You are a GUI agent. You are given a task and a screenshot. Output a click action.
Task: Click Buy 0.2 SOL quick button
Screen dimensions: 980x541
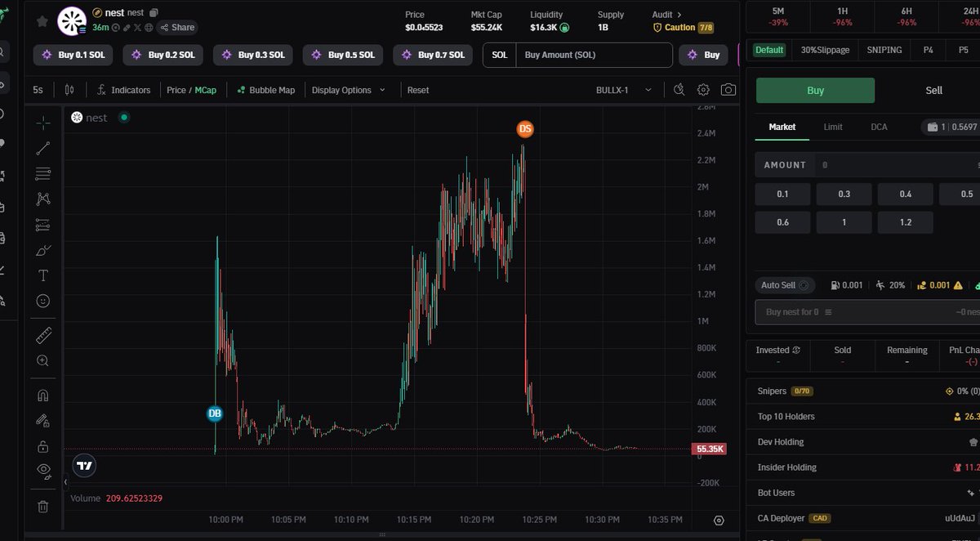[163, 55]
